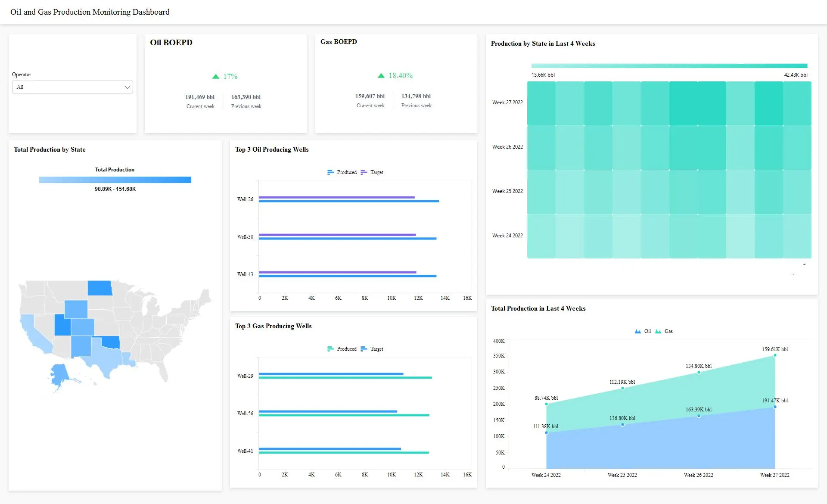Screen dimensions: 827x504
Task: Select the Oil legend marker in Total Production chart
Action: [x=637, y=331]
